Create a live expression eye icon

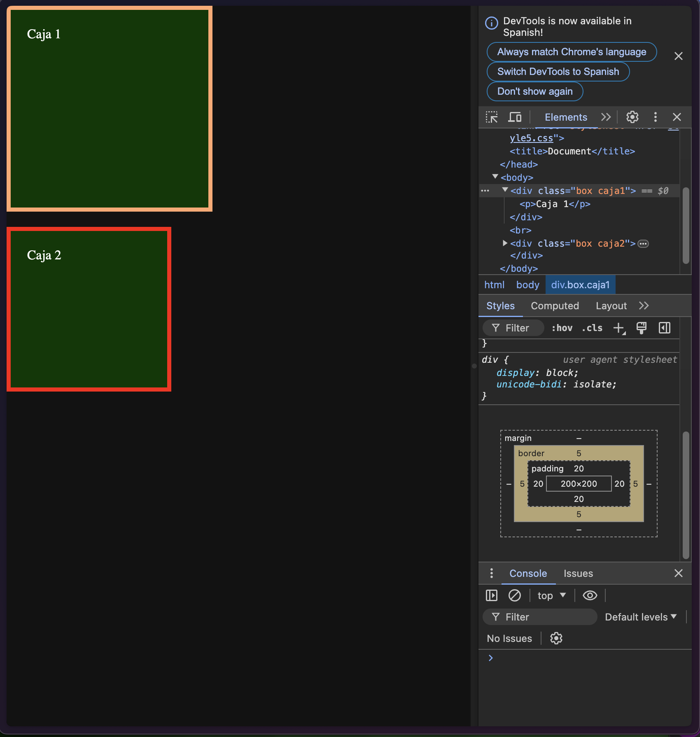[x=590, y=595]
